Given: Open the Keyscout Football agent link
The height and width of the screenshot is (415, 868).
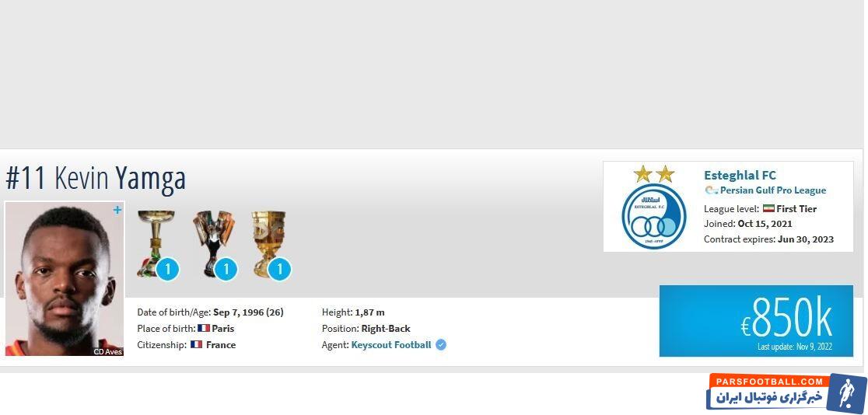Looking at the screenshot, I should [391, 345].
